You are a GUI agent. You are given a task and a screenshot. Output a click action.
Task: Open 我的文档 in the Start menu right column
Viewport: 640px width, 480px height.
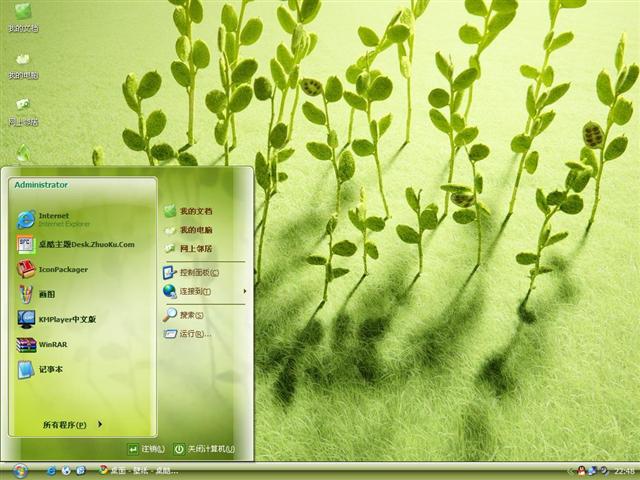pos(188,211)
